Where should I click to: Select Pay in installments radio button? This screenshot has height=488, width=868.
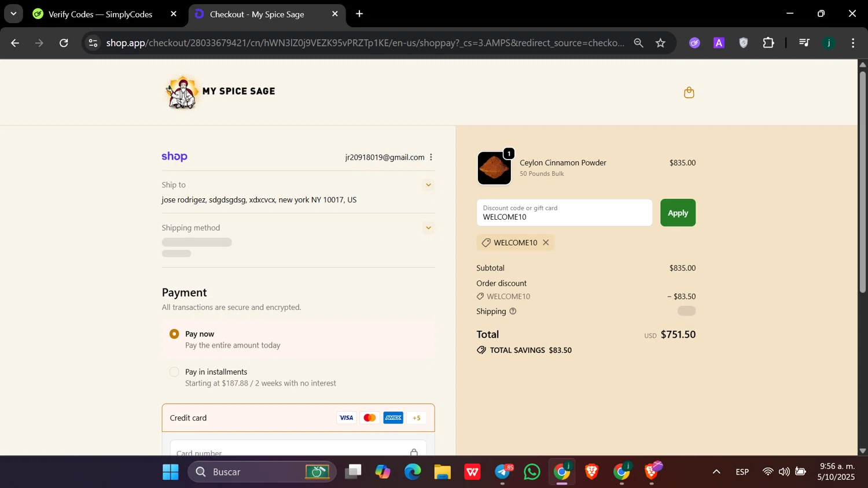pyautogui.click(x=174, y=372)
